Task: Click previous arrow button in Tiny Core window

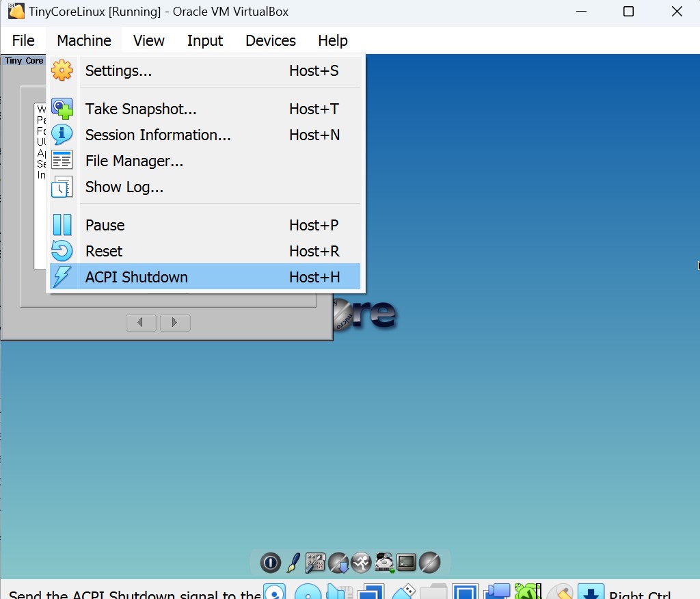Action: (141, 323)
